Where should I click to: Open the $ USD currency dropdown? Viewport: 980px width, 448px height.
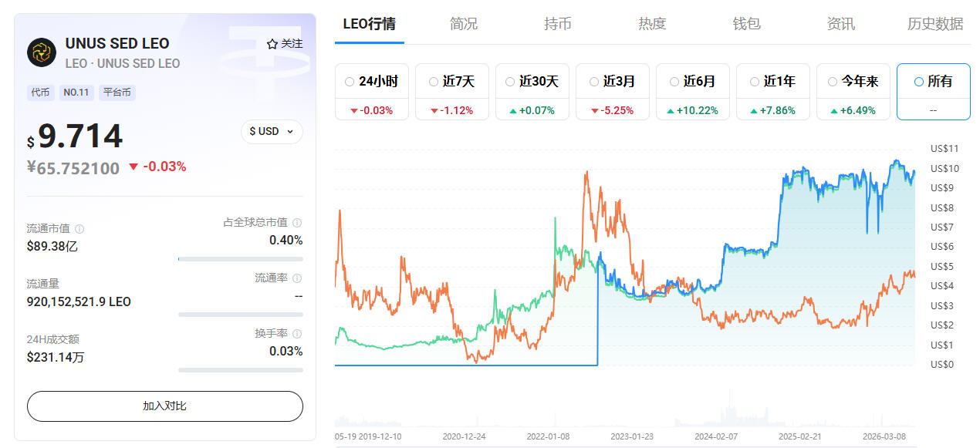pos(272,131)
